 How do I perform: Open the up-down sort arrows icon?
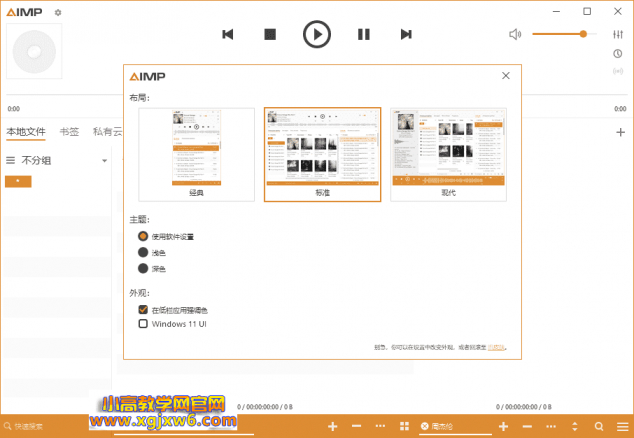[575, 426]
